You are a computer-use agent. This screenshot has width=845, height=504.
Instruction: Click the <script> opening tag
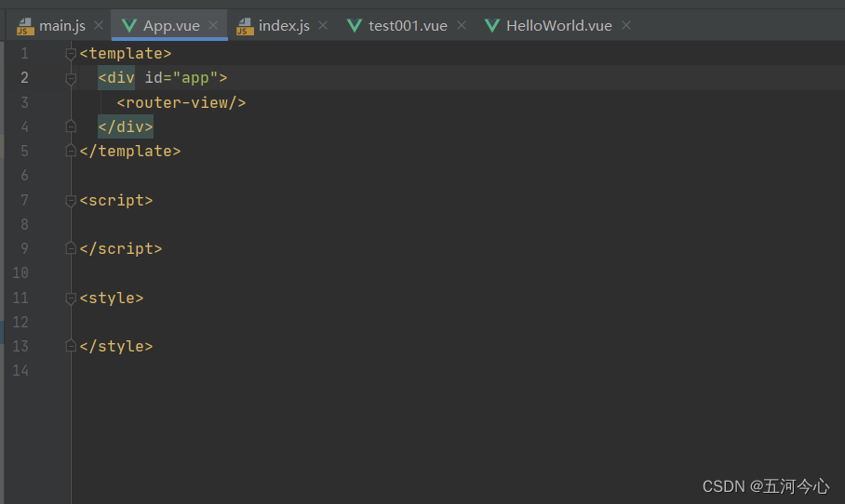(x=116, y=200)
